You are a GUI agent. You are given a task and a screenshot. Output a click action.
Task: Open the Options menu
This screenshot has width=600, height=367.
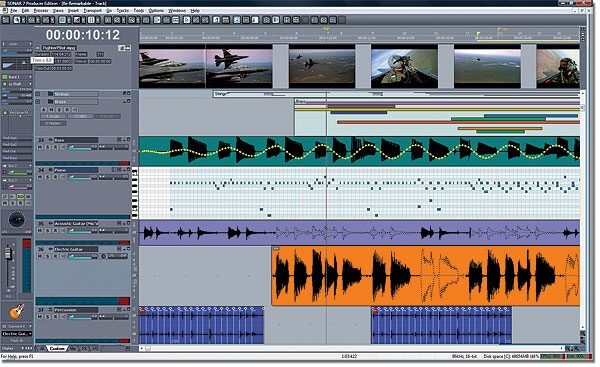click(x=156, y=11)
